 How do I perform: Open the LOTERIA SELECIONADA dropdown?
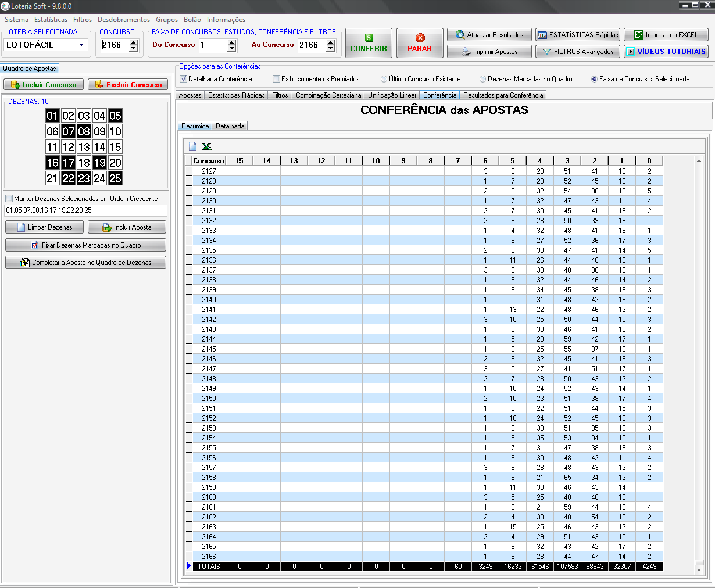[x=82, y=45]
